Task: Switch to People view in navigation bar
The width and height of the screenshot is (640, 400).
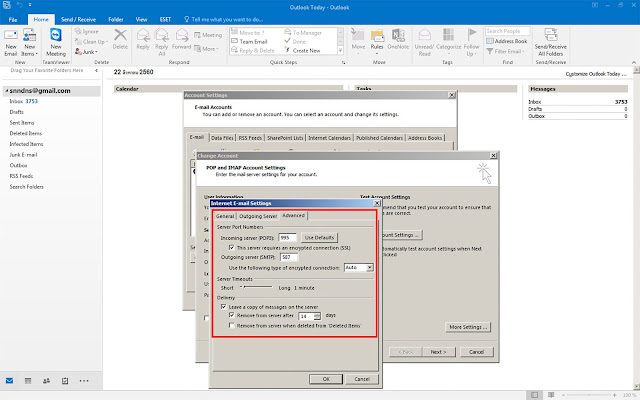Action: coord(47,381)
